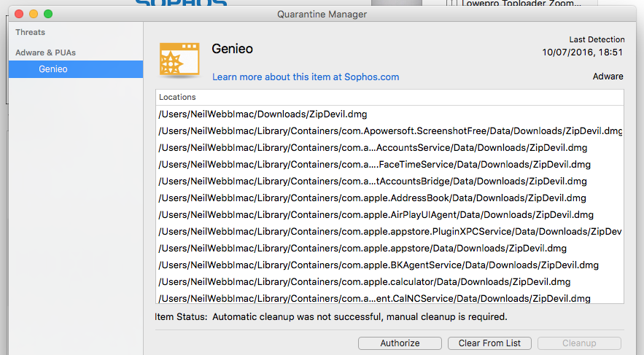Image resolution: width=644 pixels, height=355 pixels.
Task: Select Genieo in the sidebar list
Action: pyautogui.click(x=76, y=69)
